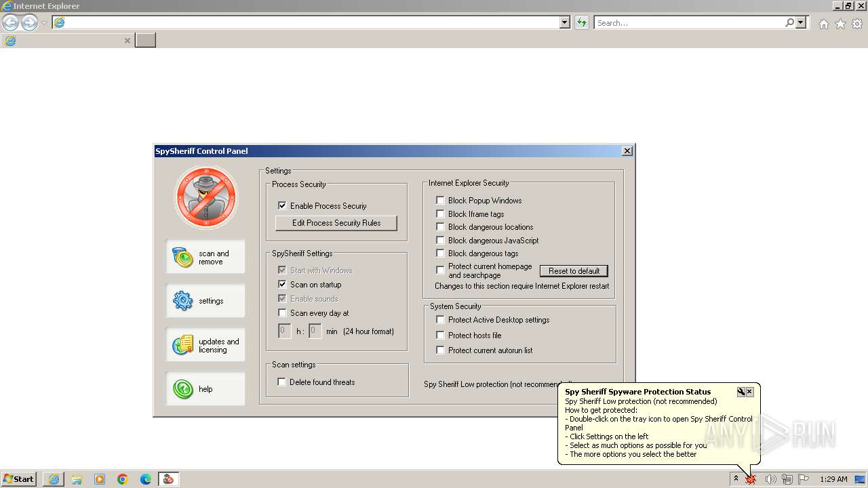Open the network tray icon

(787, 479)
